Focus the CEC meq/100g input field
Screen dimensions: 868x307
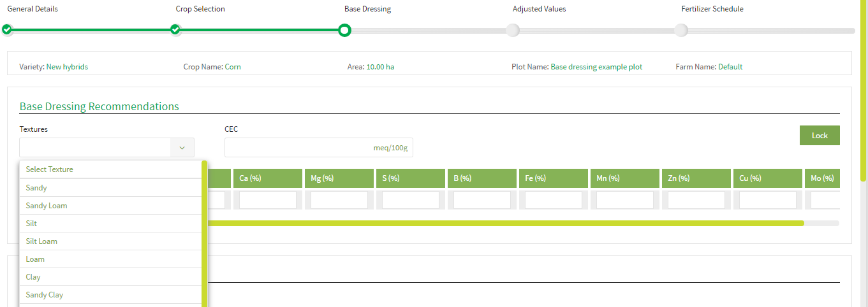pyautogui.click(x=319, y=148)
